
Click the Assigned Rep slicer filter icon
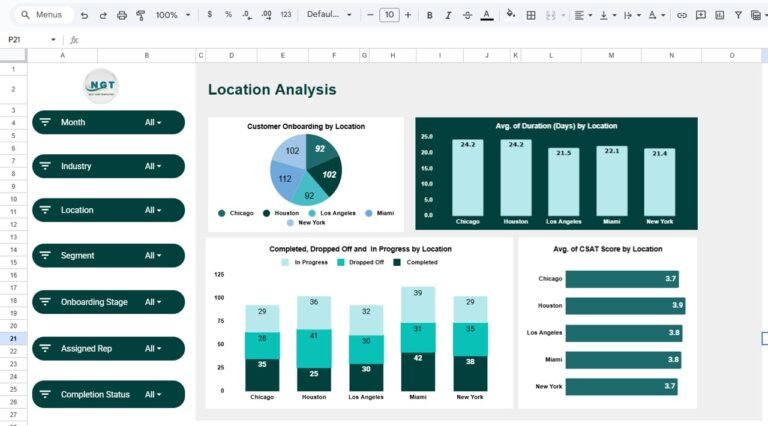pos(45,348)
